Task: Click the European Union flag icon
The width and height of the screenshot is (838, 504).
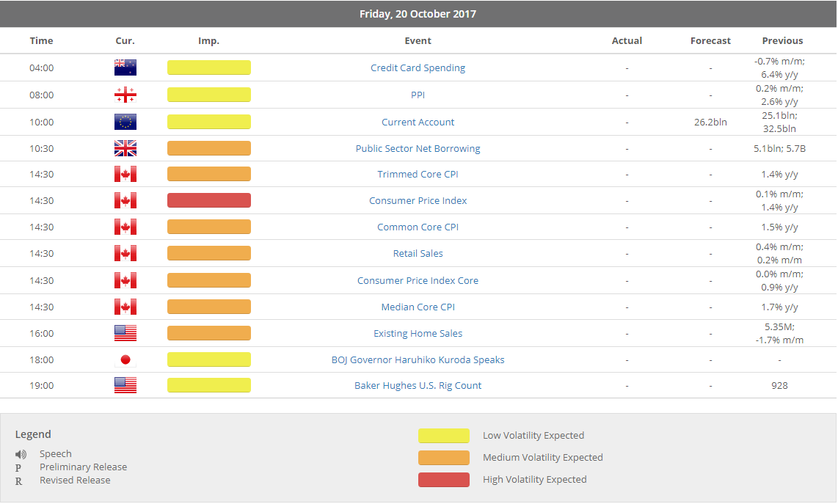Action: coord(125,122)
